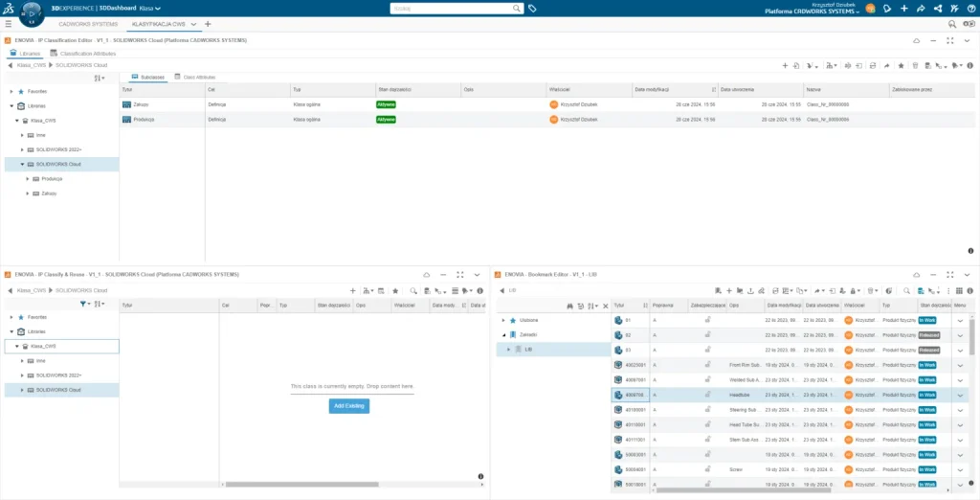The width and height of the screenshot is (980, 500).
Task: Expand the Ulubione node in Bookmark Editor
Action: (x=503, y=320)
